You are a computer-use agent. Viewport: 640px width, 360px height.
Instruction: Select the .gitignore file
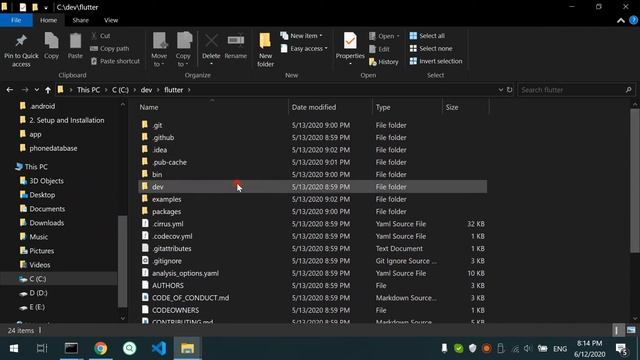click(x=312, y=261)
